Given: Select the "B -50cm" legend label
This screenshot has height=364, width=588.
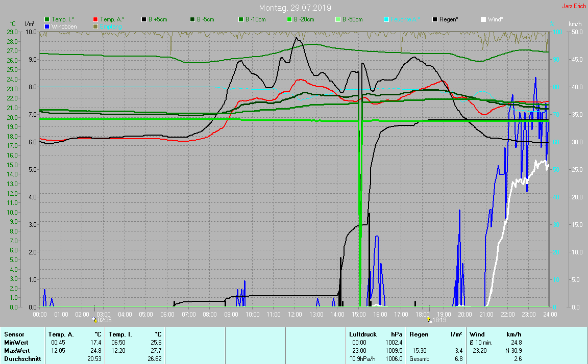Looking at the screenshot, I should click(353, 19).
